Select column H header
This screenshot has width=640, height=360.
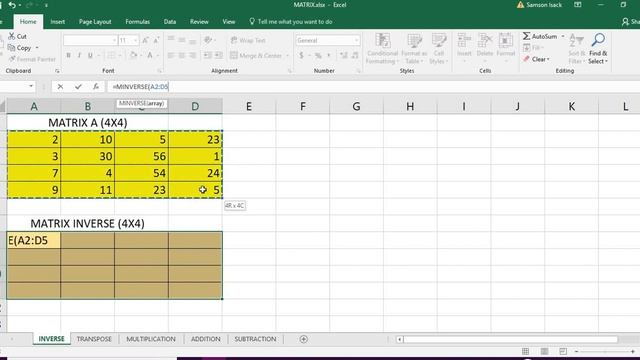point(410,107)
